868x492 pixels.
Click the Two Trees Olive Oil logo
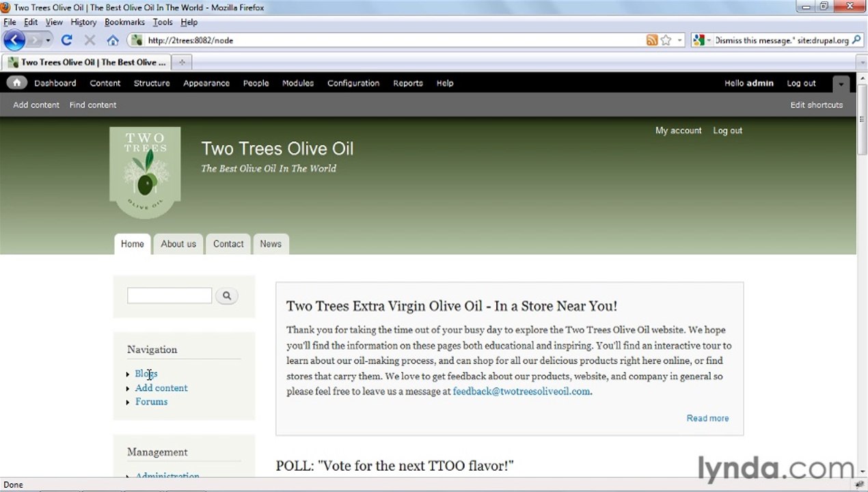point(145,173)
